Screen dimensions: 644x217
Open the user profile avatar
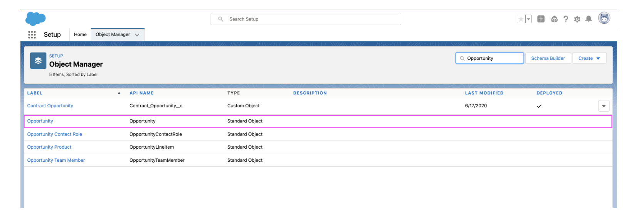(x=604, y=18)
